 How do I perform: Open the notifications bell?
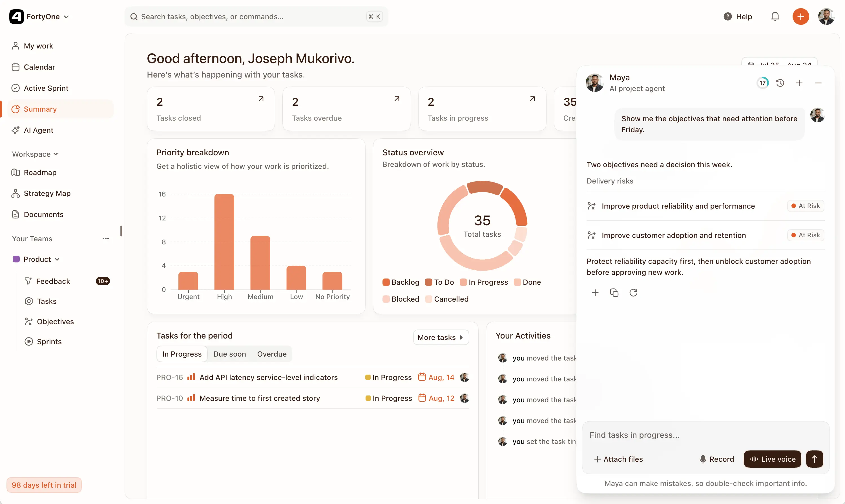coord(775,17)
